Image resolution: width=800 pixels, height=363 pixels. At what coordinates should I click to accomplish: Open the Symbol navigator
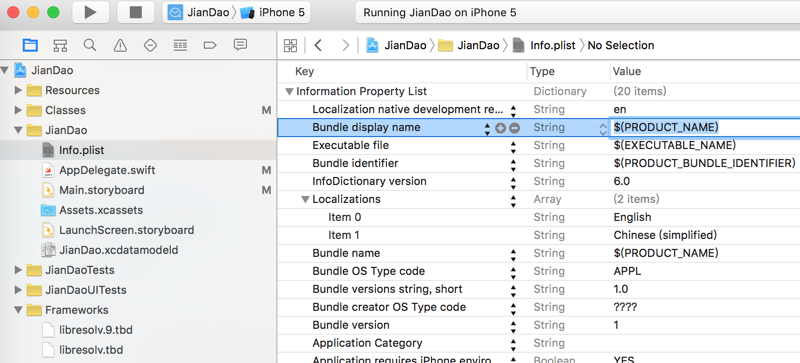pyautogui.click(x=60, y=45)
